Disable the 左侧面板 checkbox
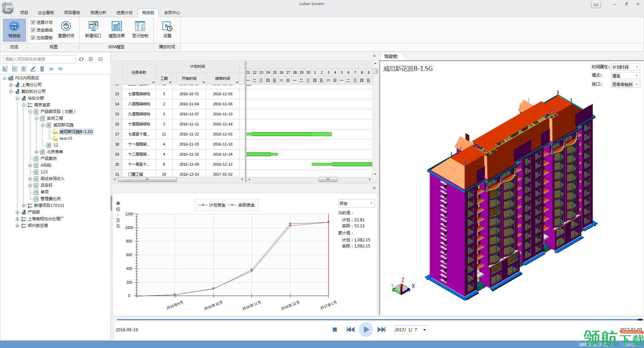The image size is (644, 348). click(x=33, y=38)
